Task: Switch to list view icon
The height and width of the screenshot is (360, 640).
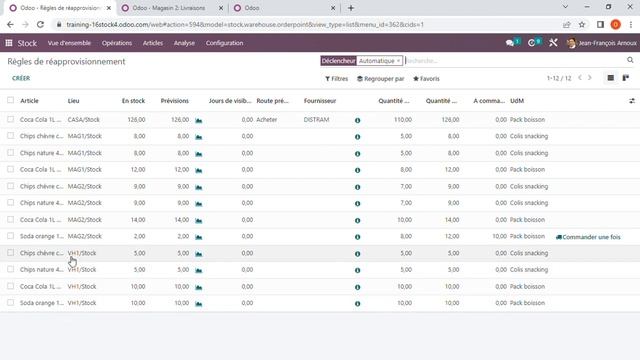Action: point(611,78)
